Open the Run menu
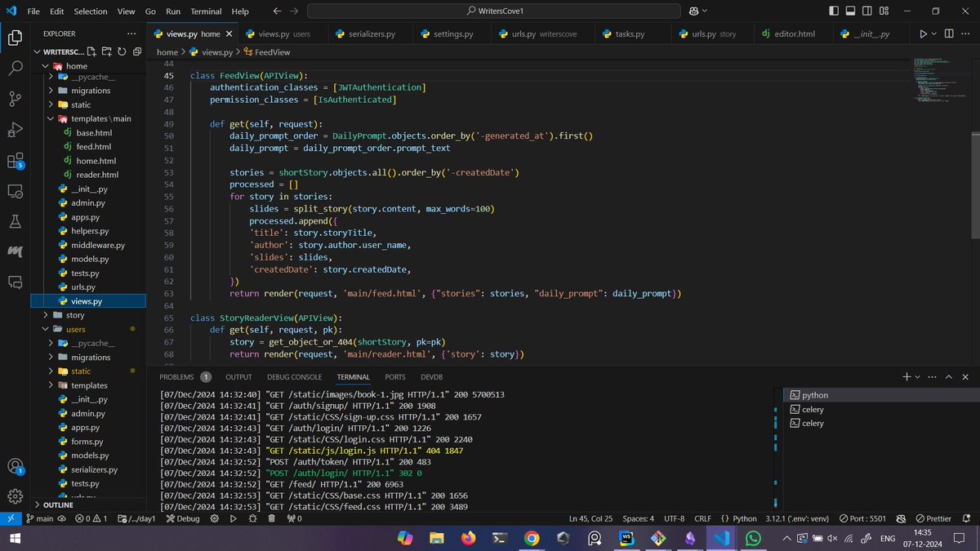This screenshot has width=980, height=551. [x=173, y=11]
